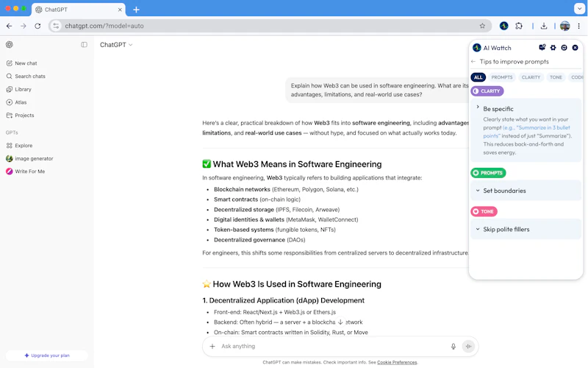Reload the ChatGPT page
588x368 pixels.
(x=37, y=26)
